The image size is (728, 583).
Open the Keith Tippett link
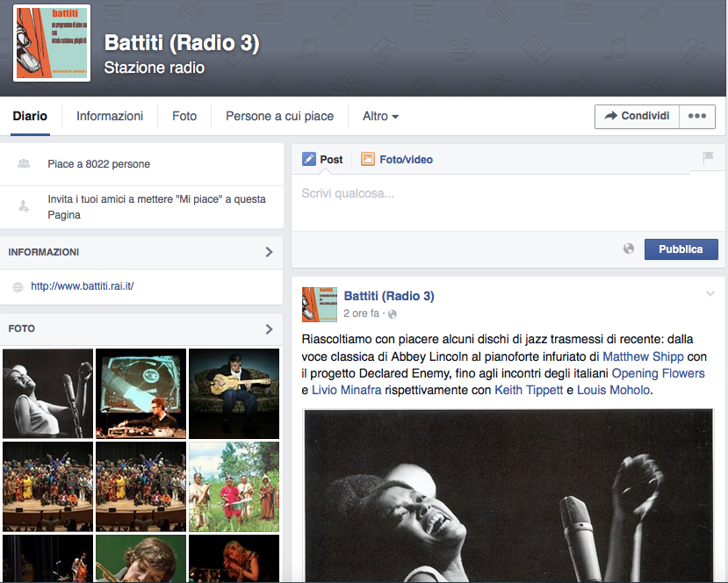(x=529, y=390)
